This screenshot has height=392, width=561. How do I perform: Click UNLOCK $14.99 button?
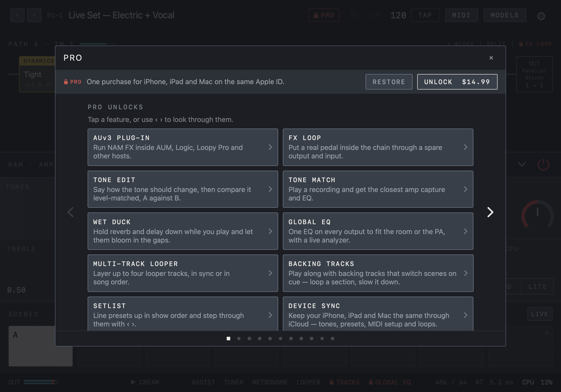[457, 82]
